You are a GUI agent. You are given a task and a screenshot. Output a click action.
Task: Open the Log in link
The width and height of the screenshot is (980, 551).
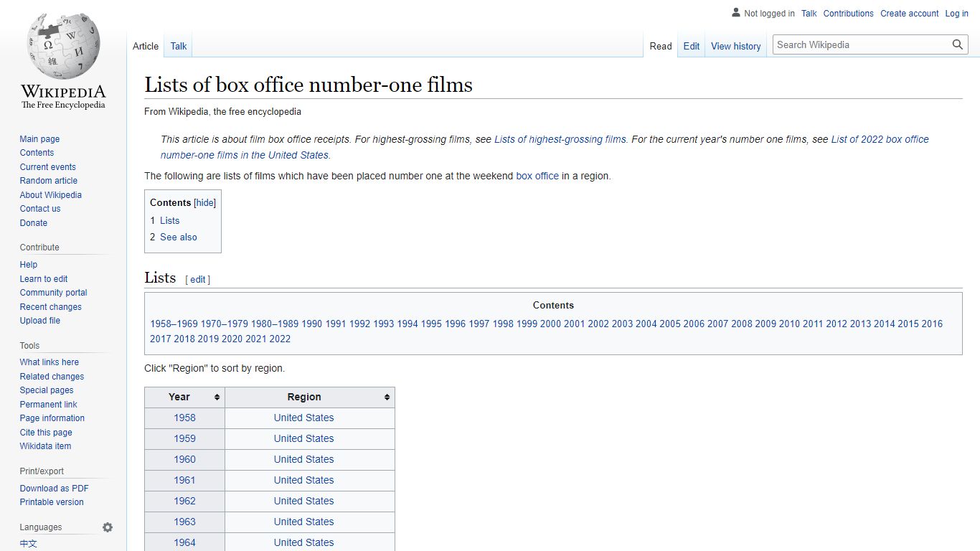pos(957,14)
